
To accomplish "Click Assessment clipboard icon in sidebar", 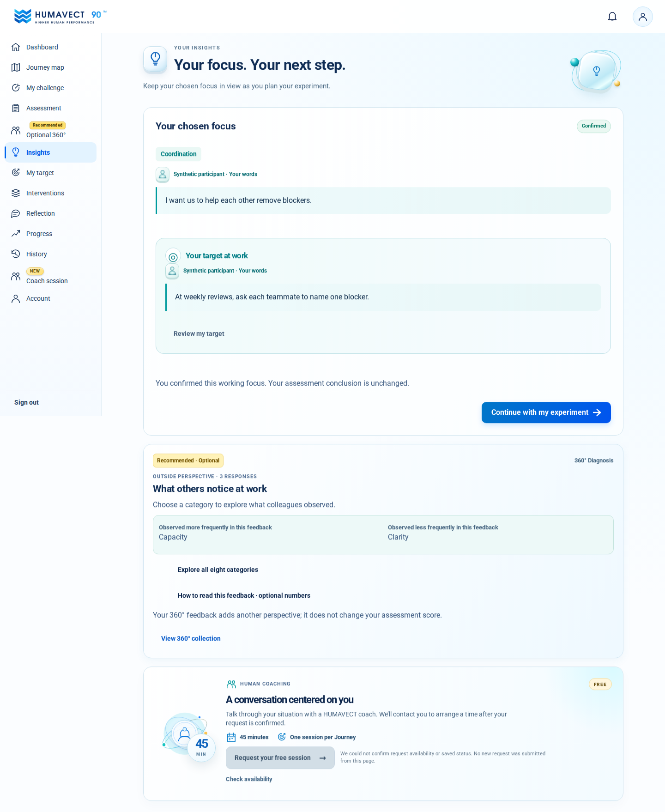I will point(16,108).
